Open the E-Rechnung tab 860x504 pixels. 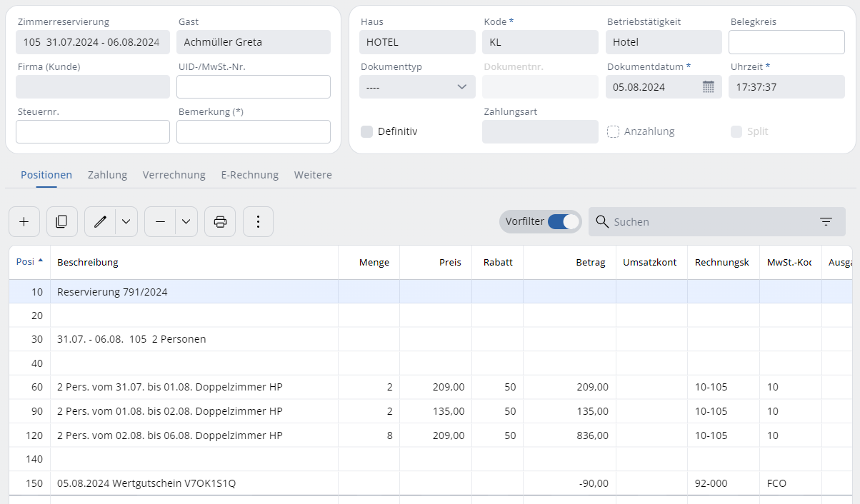249,175
